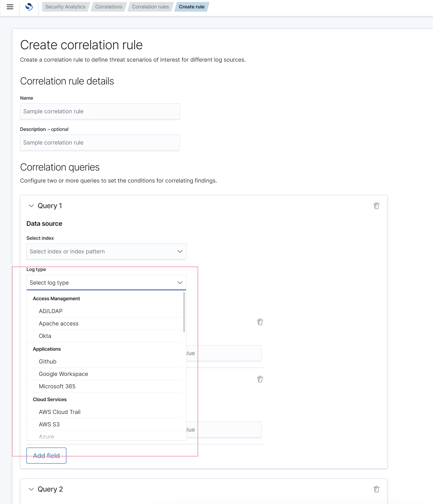Open the Select index dropdown
Screen dimensions: 433x504
click(106, 251)
